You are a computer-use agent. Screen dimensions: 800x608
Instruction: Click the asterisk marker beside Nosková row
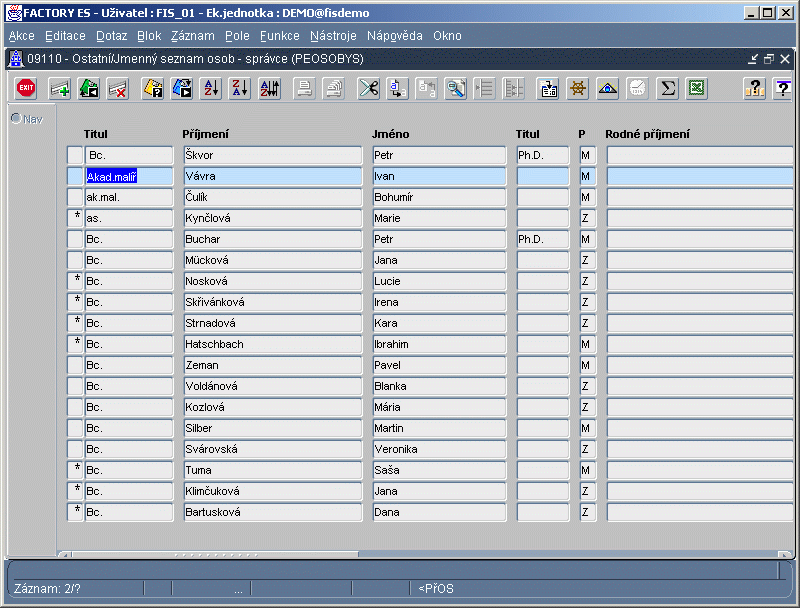75,281
